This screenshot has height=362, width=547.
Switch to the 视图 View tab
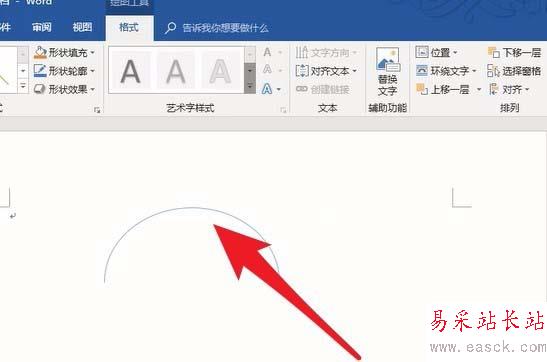pos(82,27)
